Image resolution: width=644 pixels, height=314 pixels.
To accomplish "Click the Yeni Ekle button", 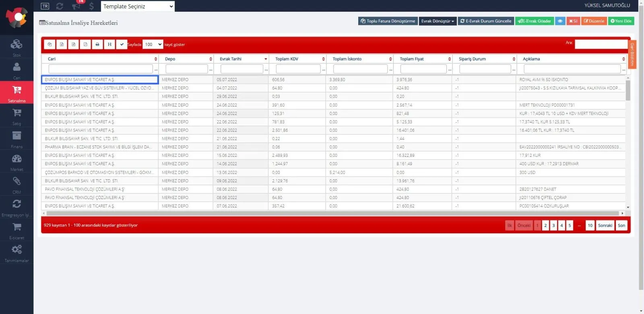I will click(x=621, y=21).
